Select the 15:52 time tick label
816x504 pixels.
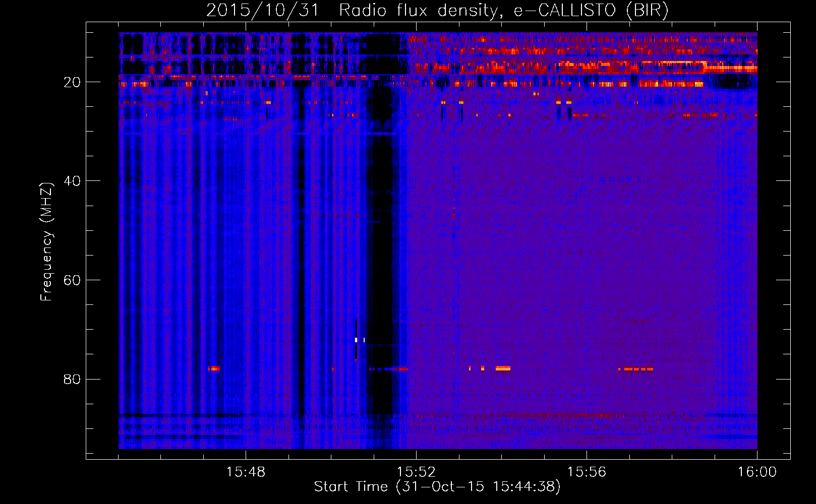(416, 472)
